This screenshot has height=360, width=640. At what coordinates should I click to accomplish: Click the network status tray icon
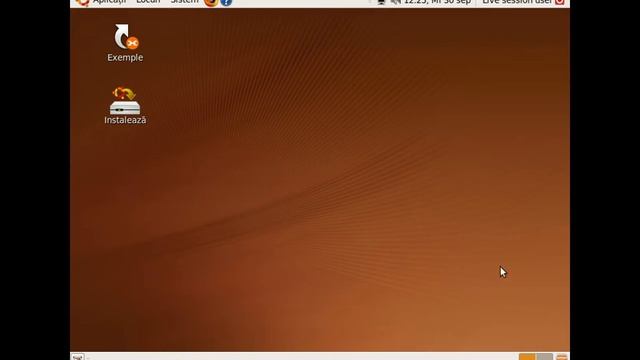coord(381,2)
